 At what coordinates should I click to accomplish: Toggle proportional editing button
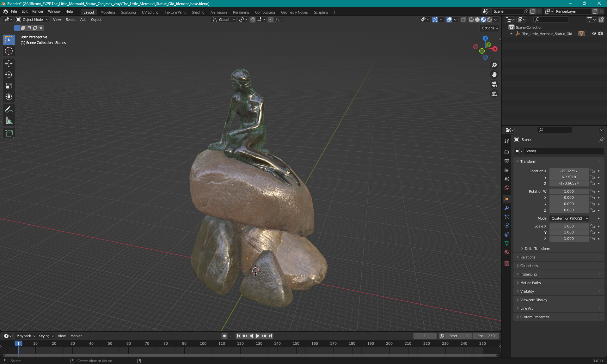pyautogui.click(x=271, y=20)
